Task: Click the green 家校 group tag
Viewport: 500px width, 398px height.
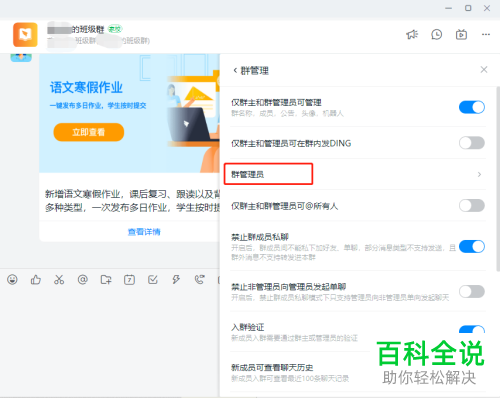Action: pos(115,29)
